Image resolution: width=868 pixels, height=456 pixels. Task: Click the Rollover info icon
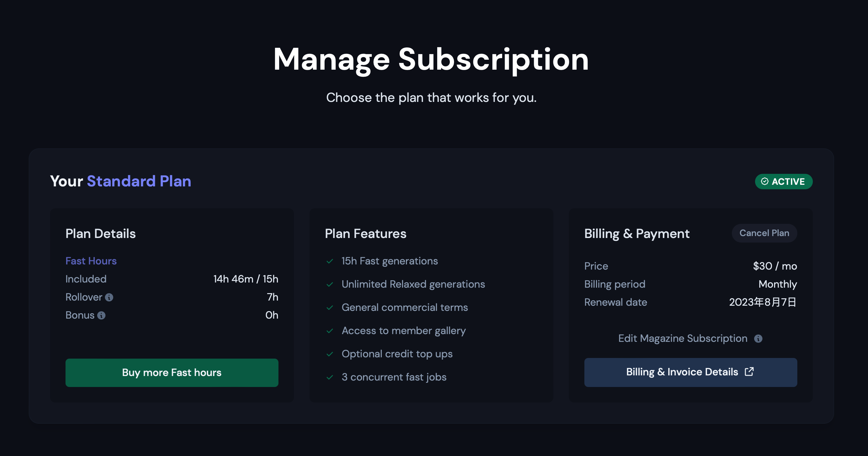click(109, 297)
